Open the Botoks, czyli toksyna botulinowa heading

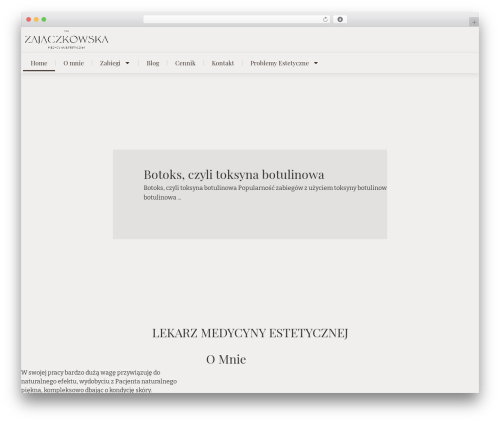coord(234,174)
